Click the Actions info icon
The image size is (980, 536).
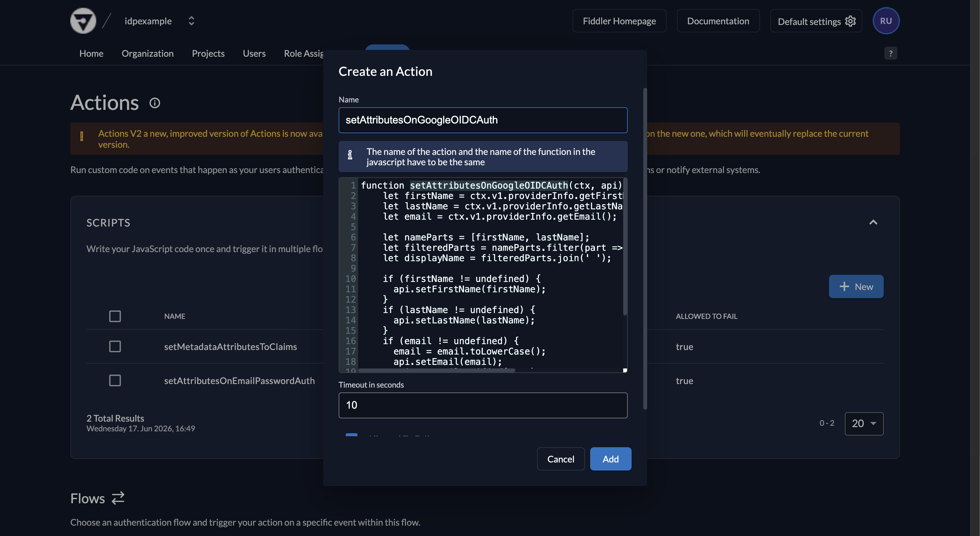click(155, 103)
